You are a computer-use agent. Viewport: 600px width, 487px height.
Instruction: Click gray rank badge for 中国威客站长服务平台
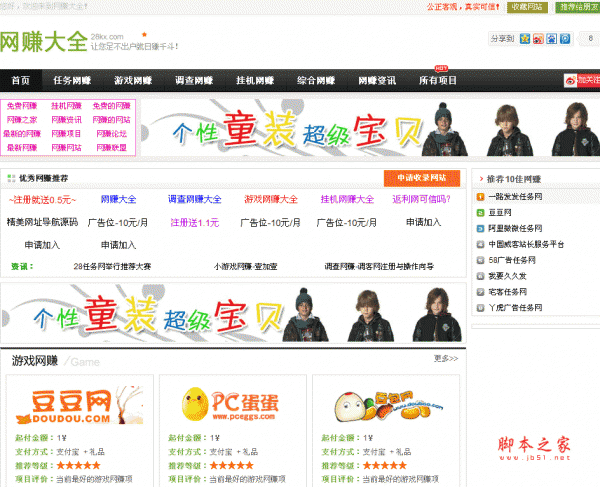480,244
